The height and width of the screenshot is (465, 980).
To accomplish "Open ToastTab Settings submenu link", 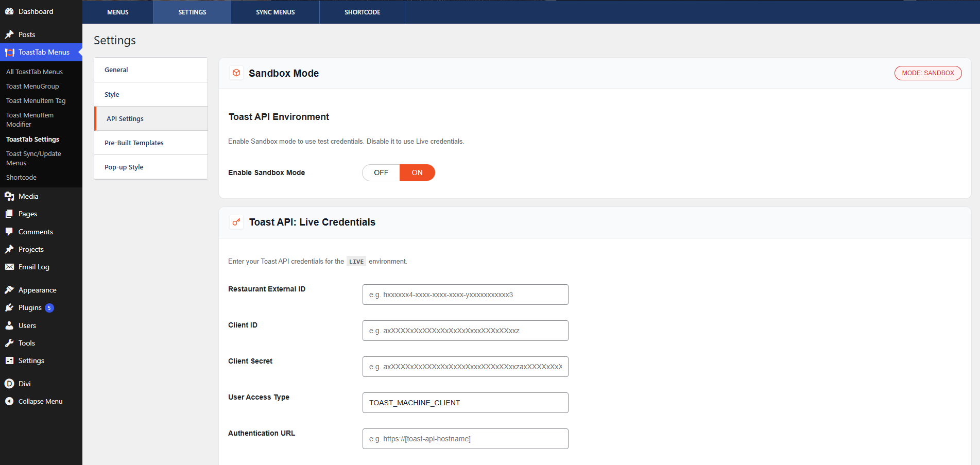I will click(x=32, y=139).
